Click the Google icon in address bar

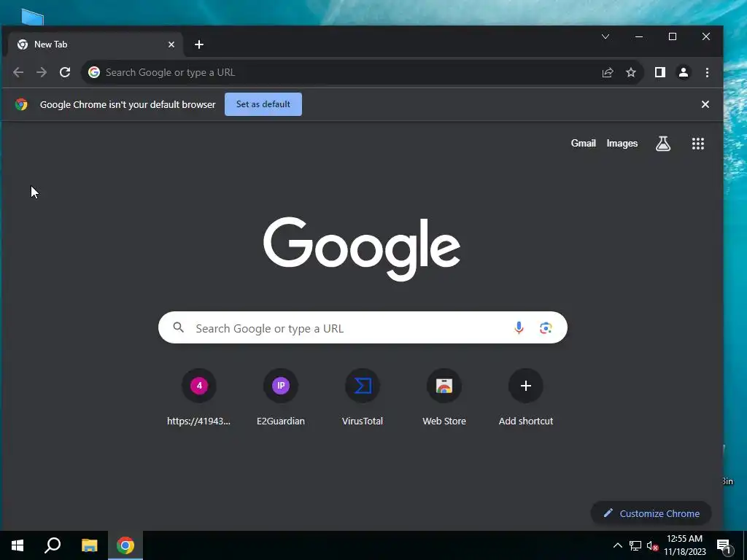click(x=94, y=72)
